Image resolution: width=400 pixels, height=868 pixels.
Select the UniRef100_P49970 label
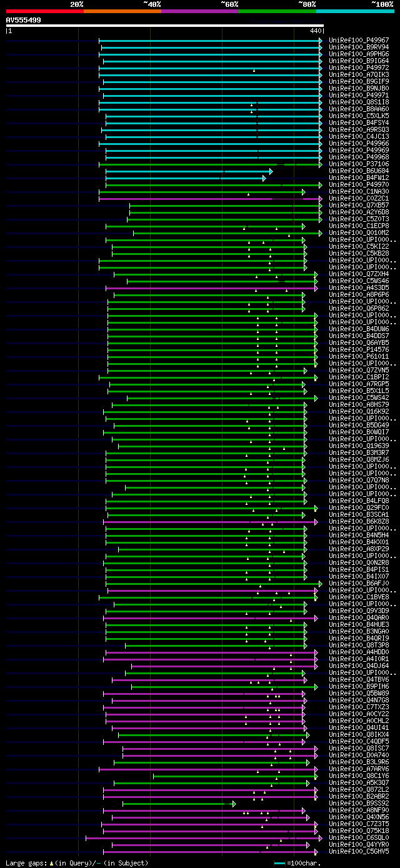tap(359, 184)
